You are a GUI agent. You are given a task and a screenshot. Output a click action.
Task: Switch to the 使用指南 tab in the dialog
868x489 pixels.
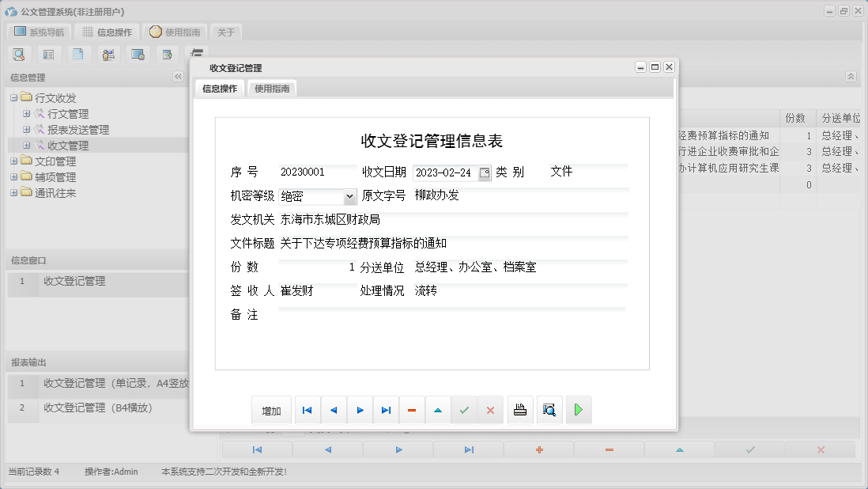coord(272,89)
